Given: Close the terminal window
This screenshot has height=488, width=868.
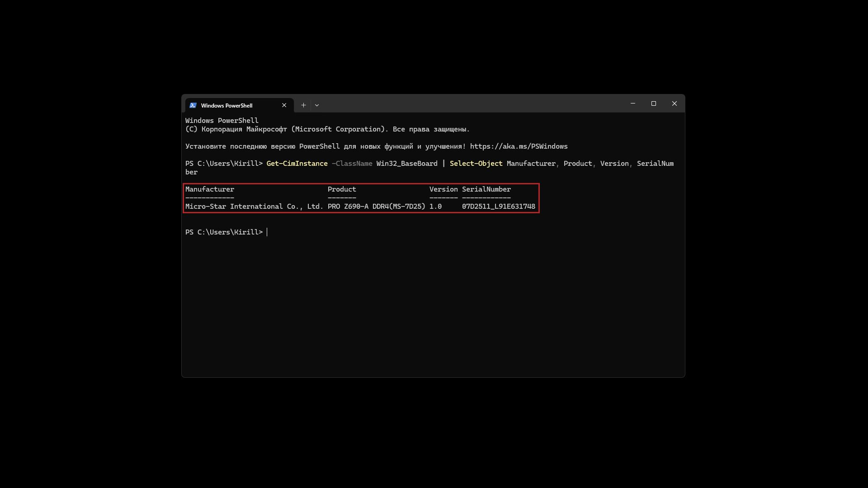Looking at the screenshot, I should point(675,103).
